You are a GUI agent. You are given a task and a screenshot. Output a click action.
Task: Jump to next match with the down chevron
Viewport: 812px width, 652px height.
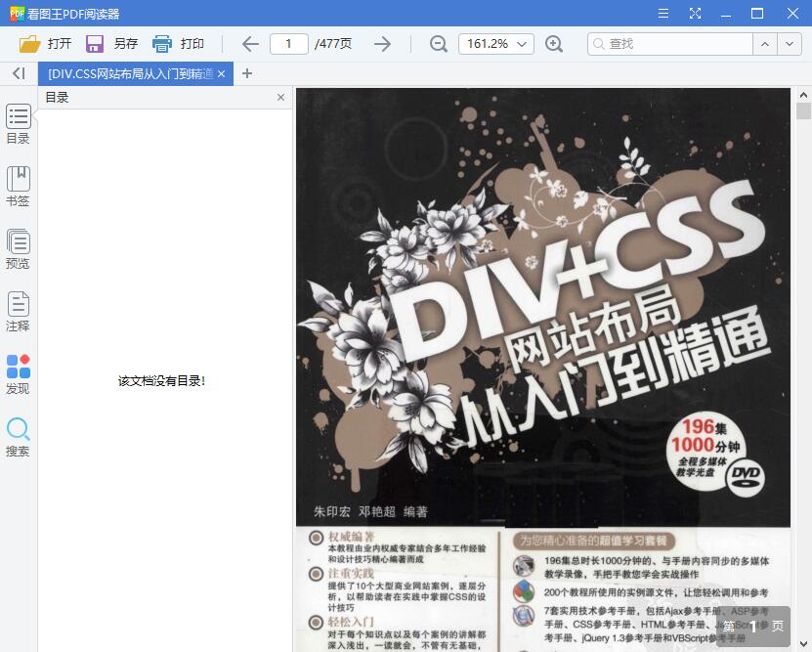coord(790,43)
